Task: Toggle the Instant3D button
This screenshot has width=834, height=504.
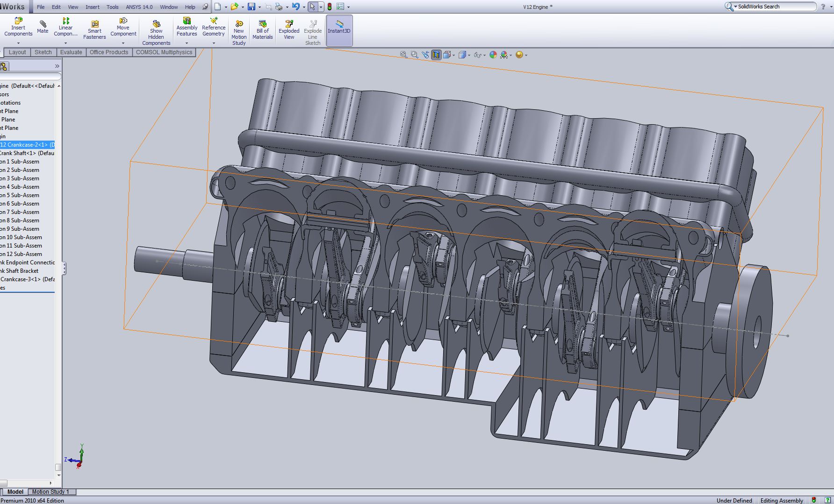Action: (x=339, y=30)
